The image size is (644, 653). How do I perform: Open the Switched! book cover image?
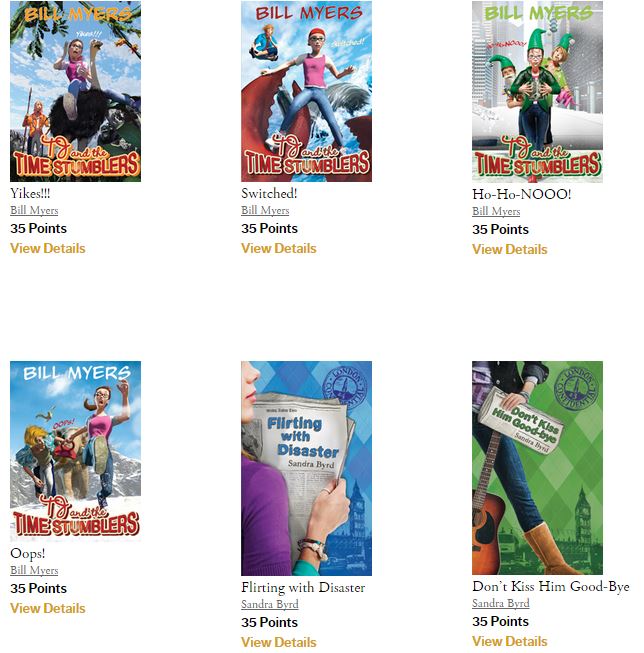306,91
